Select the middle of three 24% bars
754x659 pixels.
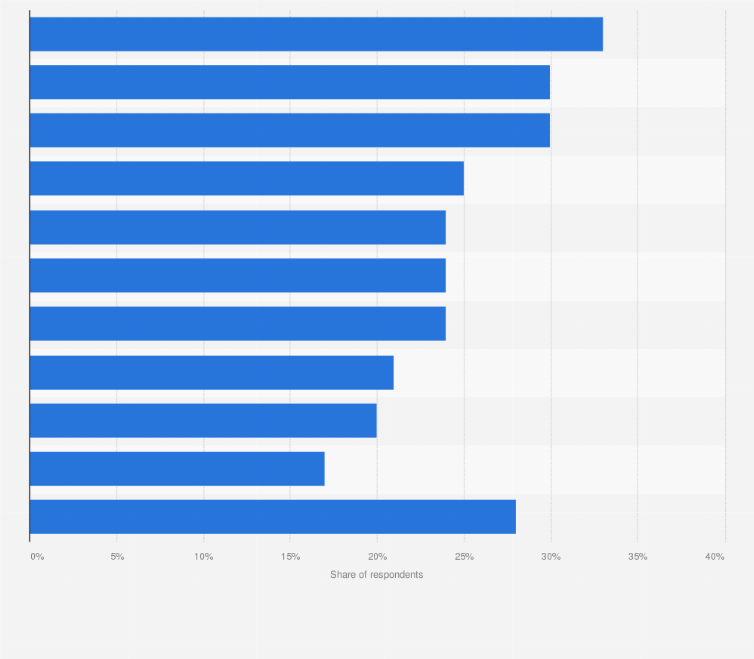point(238,275)
